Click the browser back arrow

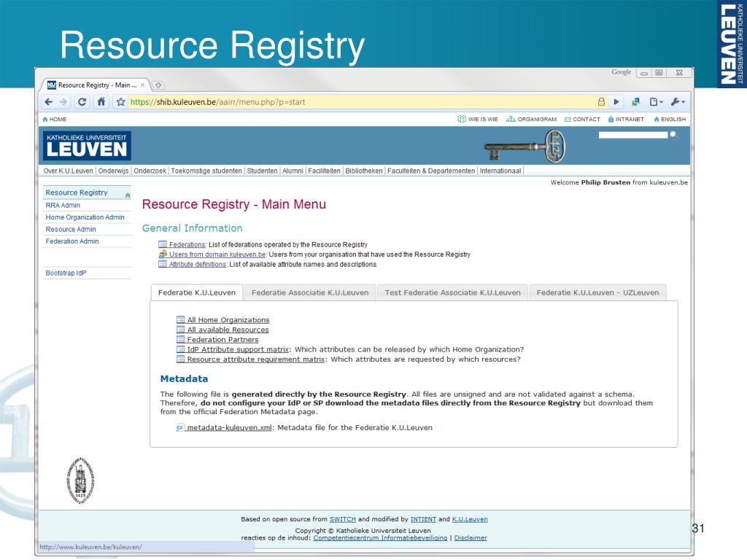click(x=49, y=102)
